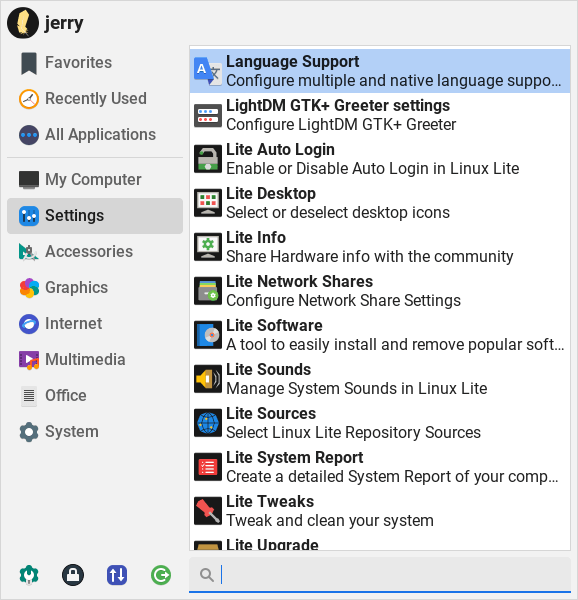Image resolution: width=578 pixels, height=600 pixels.
Task: Launch Lite Tweaks screwdriver icon
Action: (x=208, y=511)
